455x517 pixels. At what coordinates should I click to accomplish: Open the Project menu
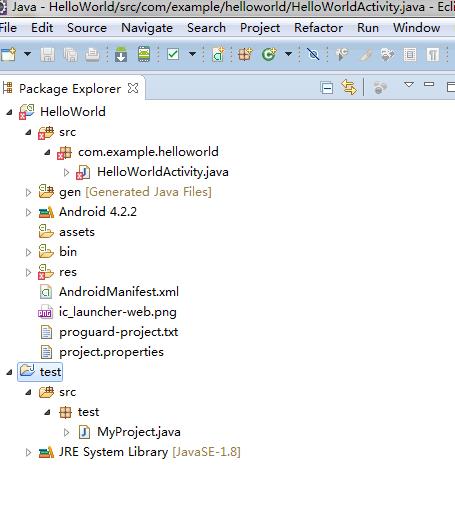[260, 28]
